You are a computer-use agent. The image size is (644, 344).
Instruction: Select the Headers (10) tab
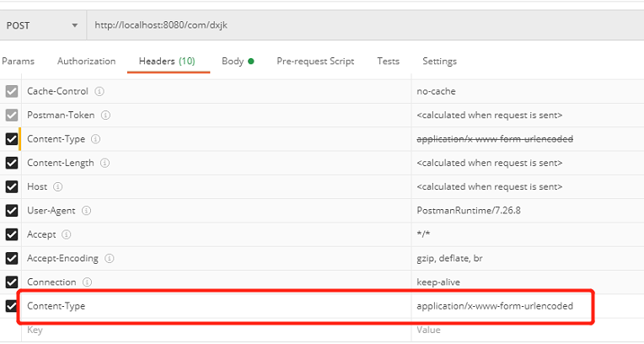(167, 62)
